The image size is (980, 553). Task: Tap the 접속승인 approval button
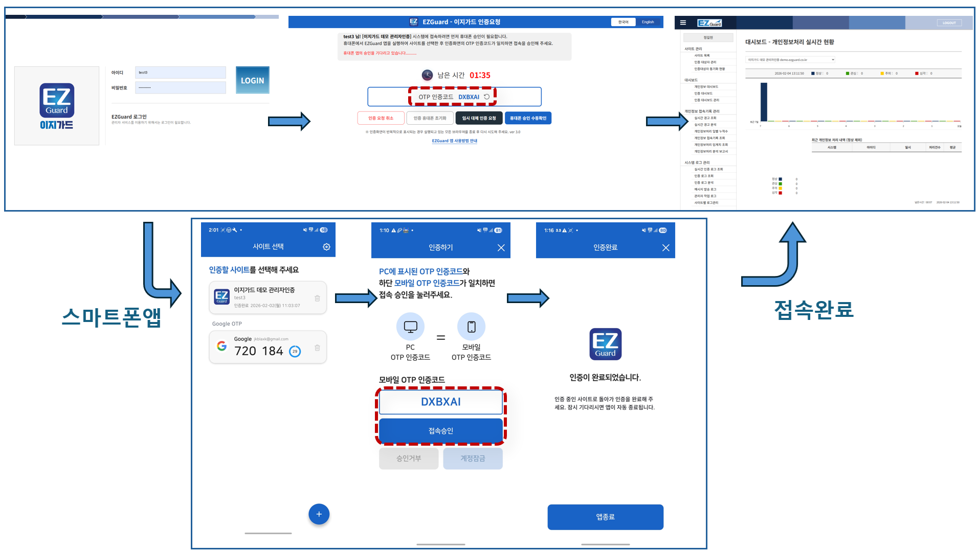(440, 431)
